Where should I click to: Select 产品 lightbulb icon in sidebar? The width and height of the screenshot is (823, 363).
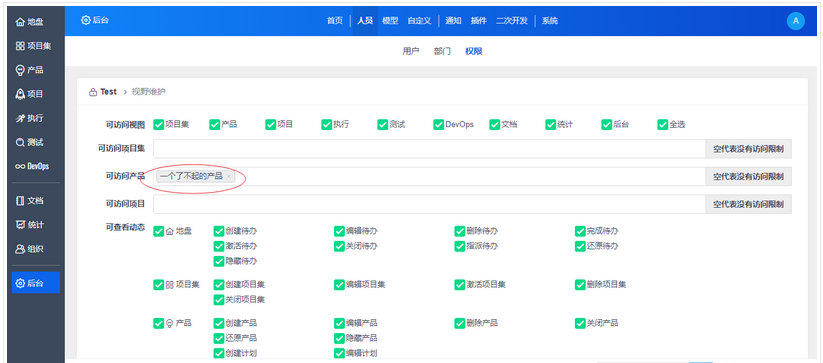[x=20, y=70]
